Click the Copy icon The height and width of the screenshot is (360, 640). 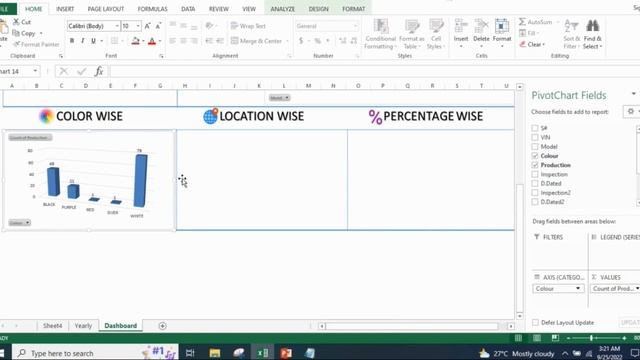pos(16,33)
